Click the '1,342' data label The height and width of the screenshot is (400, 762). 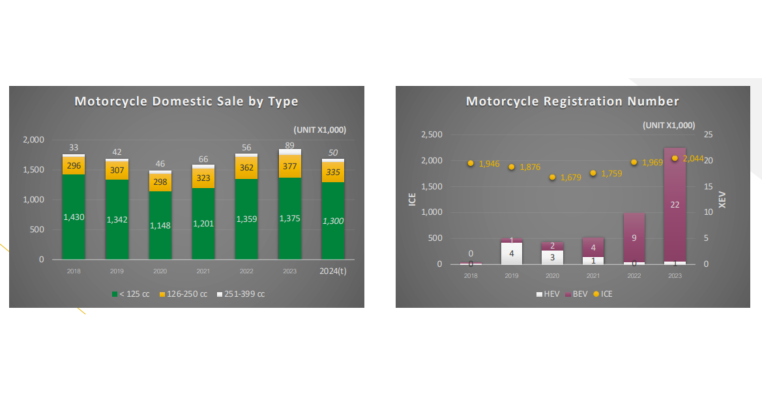click(x=117, y=220)
